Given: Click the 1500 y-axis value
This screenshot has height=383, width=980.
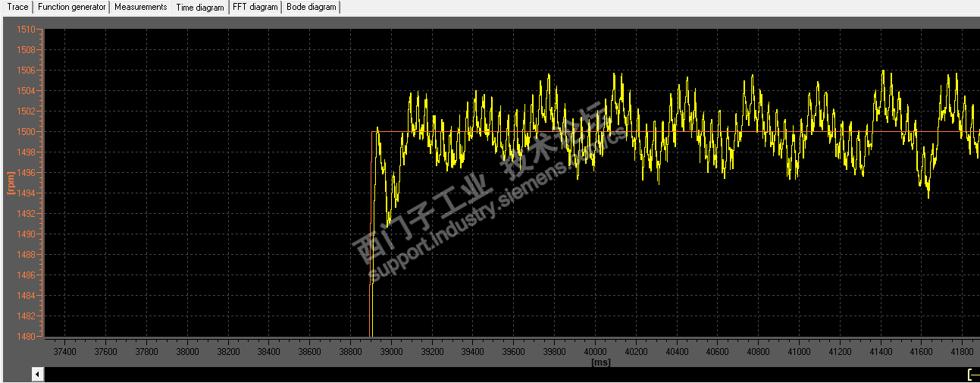Looking at the screenshot, I should pos(26,132).
